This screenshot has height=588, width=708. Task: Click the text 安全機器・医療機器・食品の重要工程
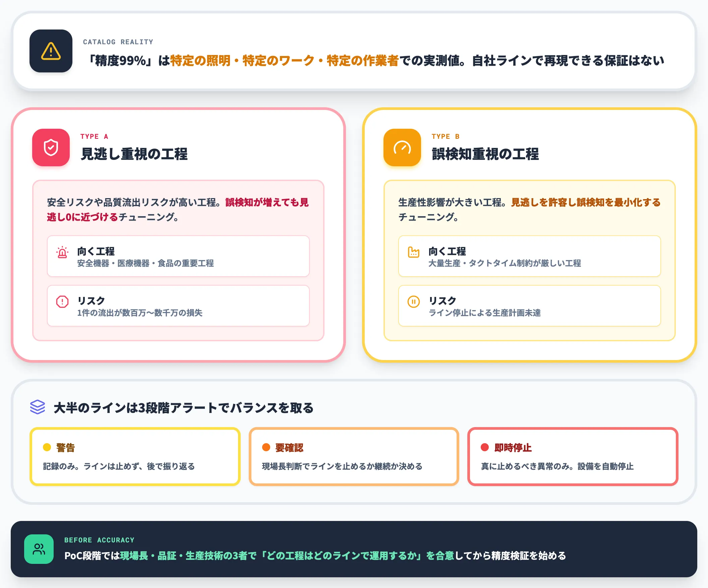tap(145, 263)
